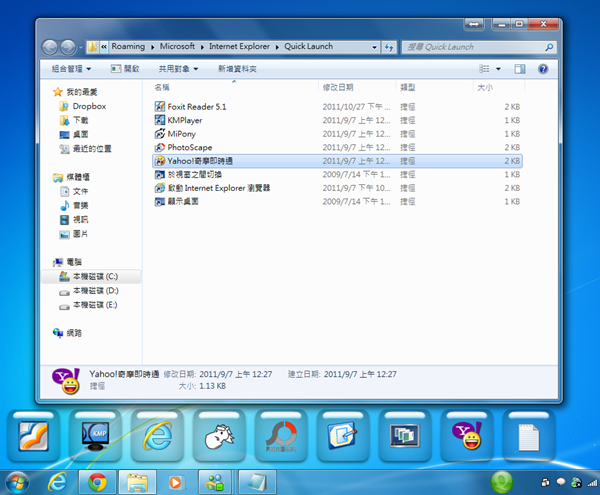
Task: Open recent pages dropdown beside forward button
Action: click(81, 48)
